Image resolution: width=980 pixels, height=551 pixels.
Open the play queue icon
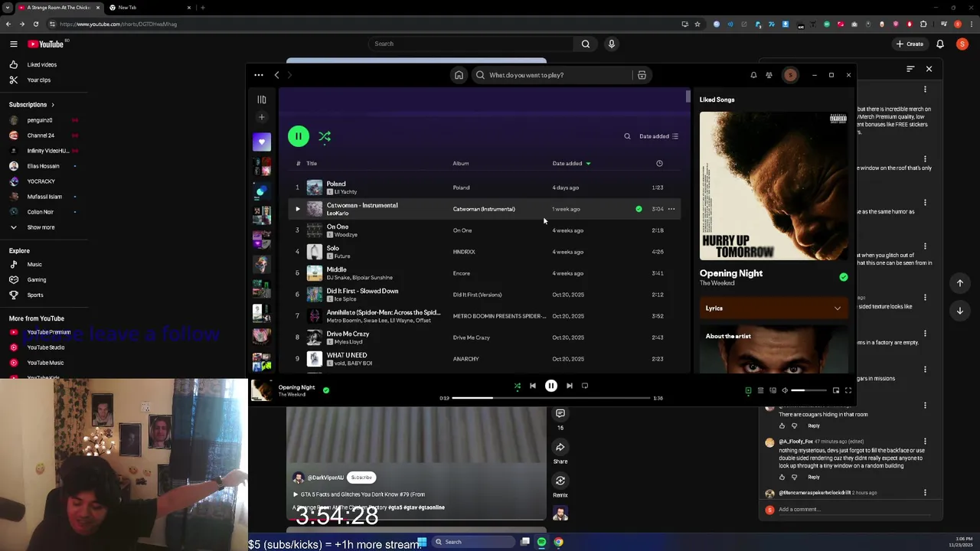click(x=760, y=390)
